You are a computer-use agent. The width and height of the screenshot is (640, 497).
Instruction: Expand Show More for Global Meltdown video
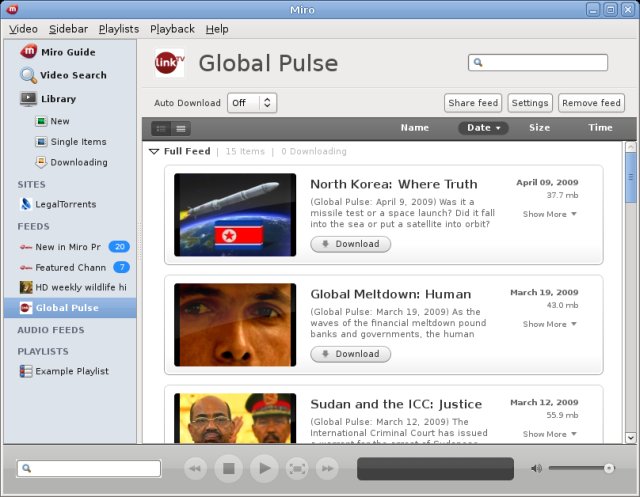coord(549,324)
